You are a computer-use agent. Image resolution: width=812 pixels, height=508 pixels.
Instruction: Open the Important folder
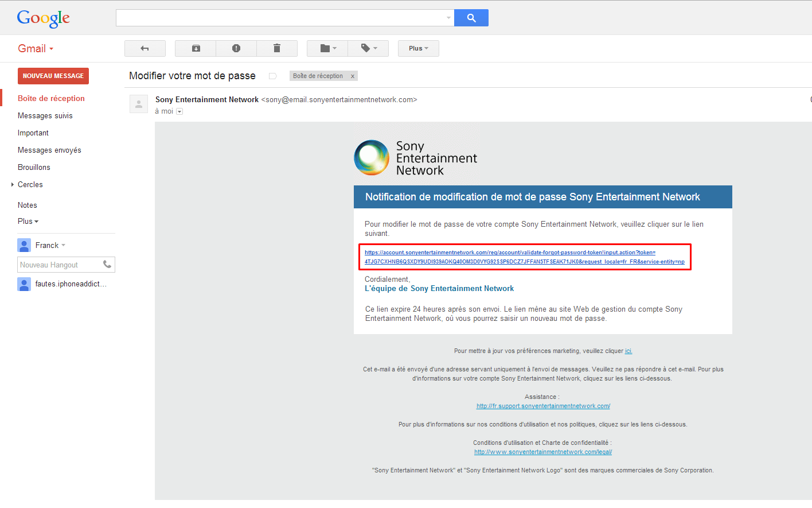(33, 133)
